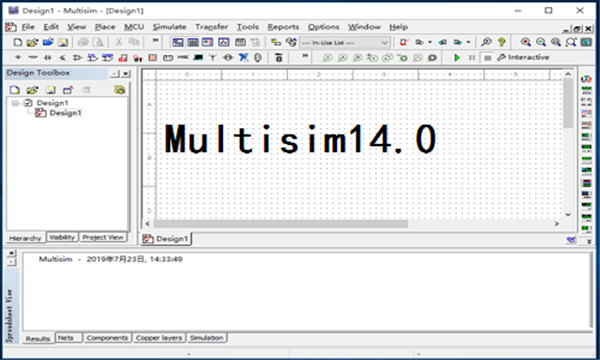Click the New design icon in main toolbar
Screen dimensions: 600x360
point(18,42)
